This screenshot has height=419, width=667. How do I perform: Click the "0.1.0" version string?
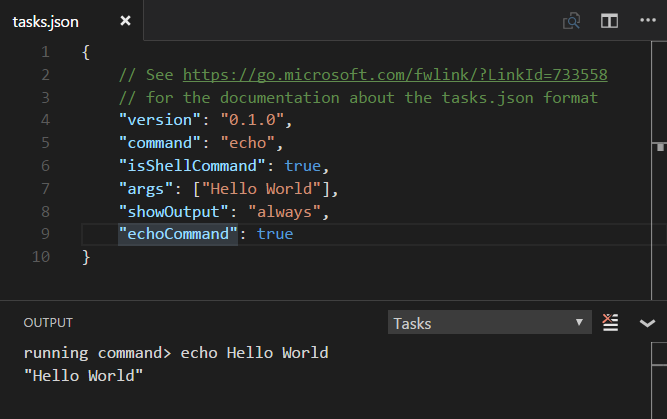pyautogui.click(x=237, y=120)
